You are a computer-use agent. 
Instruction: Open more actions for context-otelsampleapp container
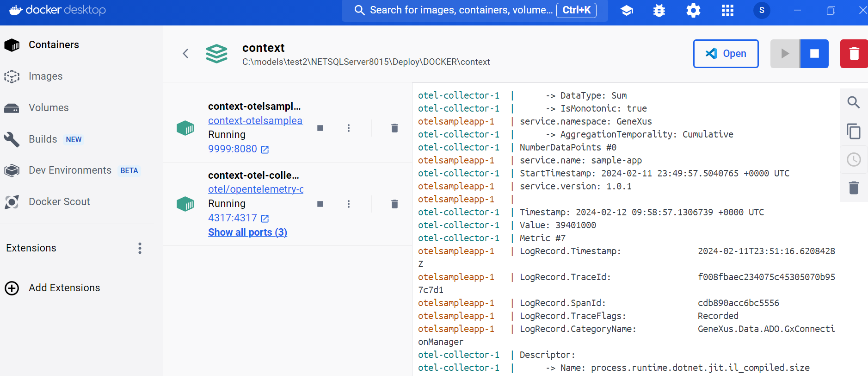point(349,128)
